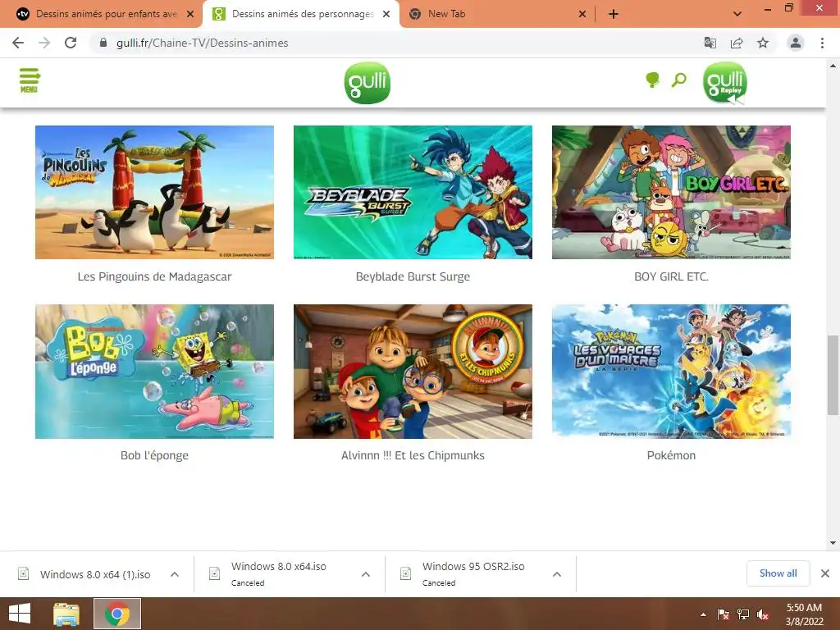Expand options for canceled Windows 8.0 x64.iso
Image resolution: width=840 pixels, height=630 pixels.
[366, 574]
